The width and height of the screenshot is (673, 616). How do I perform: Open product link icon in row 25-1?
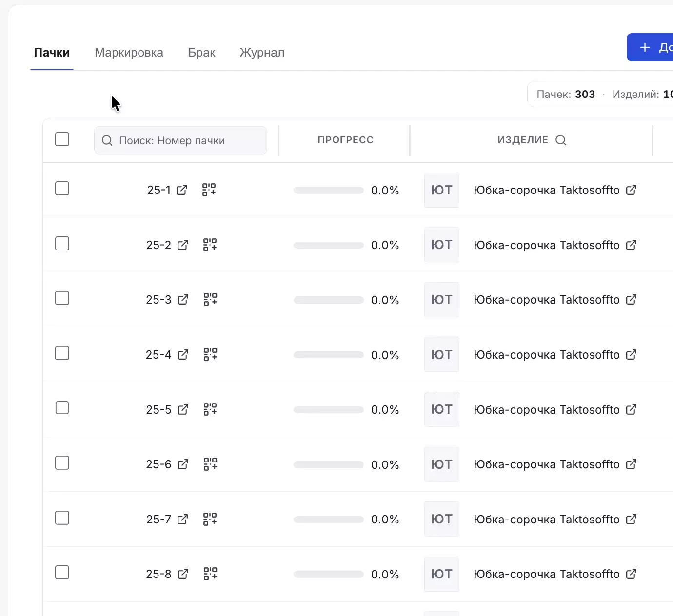point(631,190)
